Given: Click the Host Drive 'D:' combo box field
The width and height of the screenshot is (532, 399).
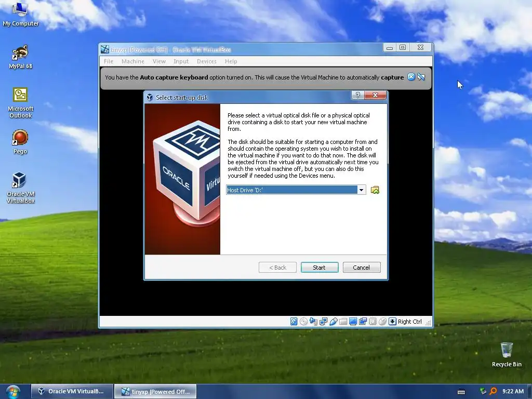Looking at the screenshot, I should tap(296, 190).
